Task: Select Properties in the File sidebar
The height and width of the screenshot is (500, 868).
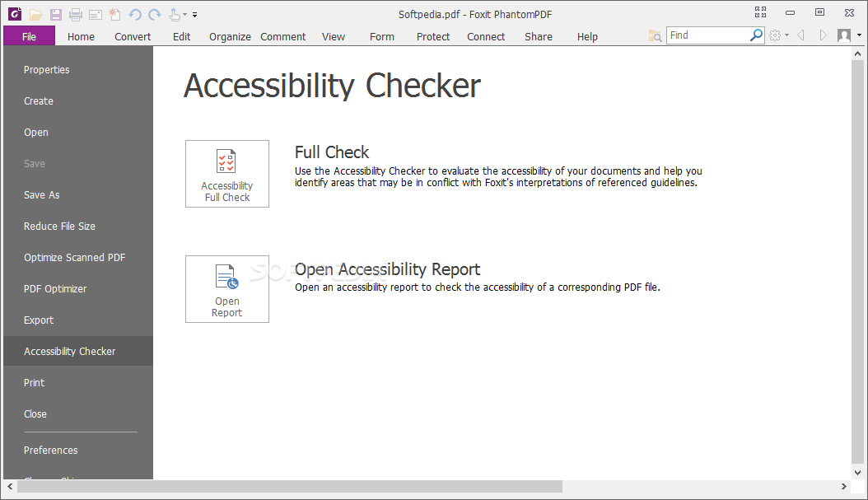Action: point(78,70)
